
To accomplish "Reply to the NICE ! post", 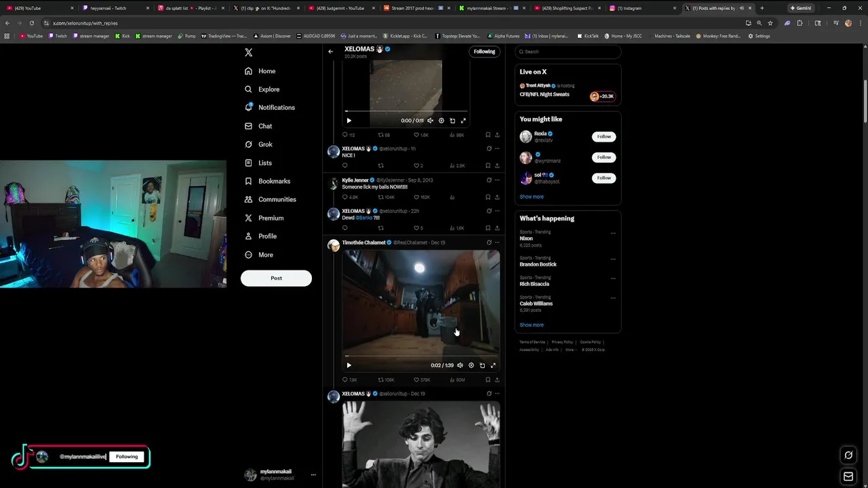I will (x=344, y=165).
